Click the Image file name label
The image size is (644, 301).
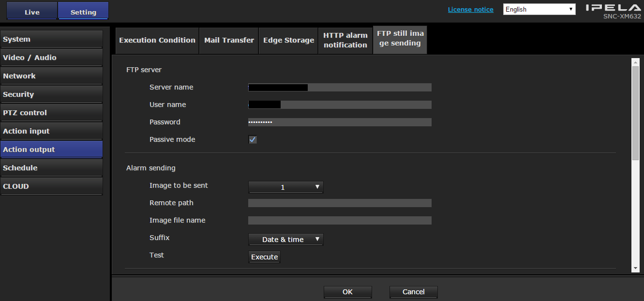click(x=177, y=220)
